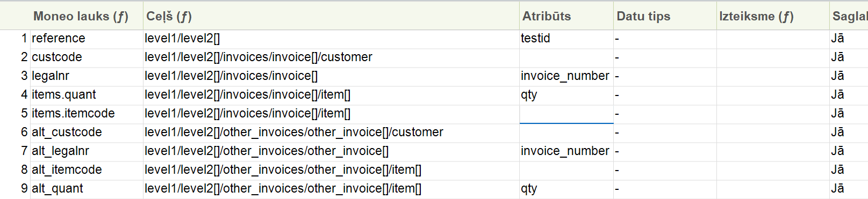Select the Atribūts column header

(566, 16)
